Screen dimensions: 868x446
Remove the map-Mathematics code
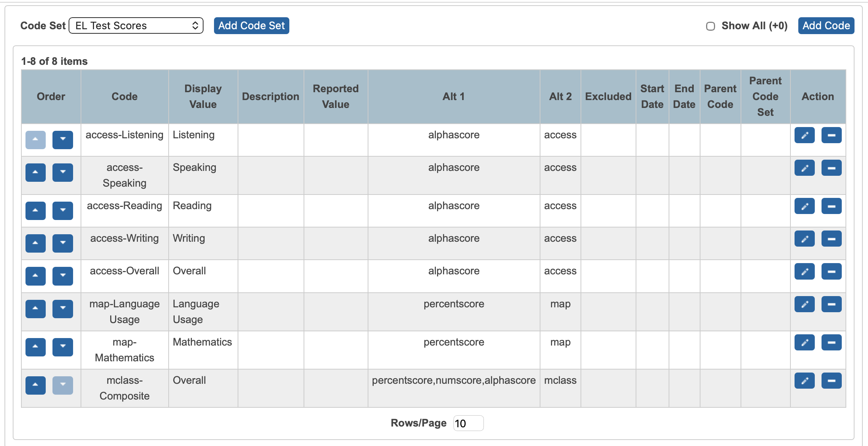pyautogui.click(x=831, y=343)
